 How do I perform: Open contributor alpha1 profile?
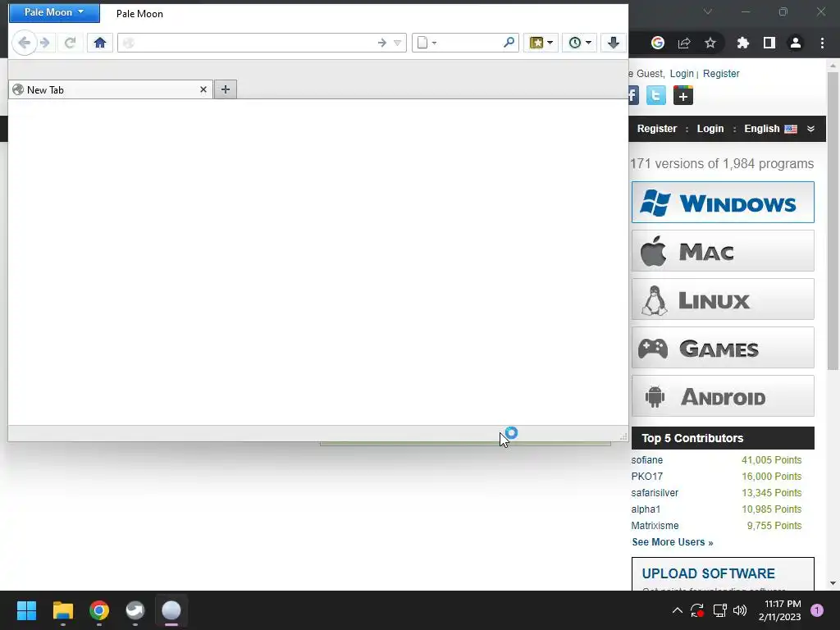click(x=646, y=509)
